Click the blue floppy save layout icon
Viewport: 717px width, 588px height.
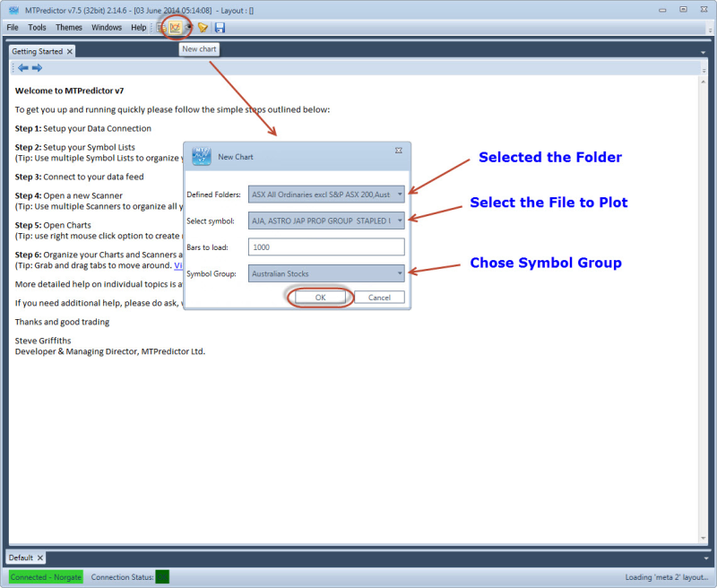point(220,28)
